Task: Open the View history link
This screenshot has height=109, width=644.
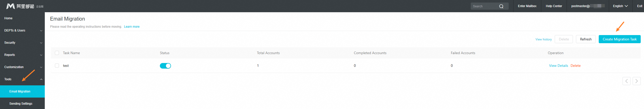Action: [x=544, y=39]
